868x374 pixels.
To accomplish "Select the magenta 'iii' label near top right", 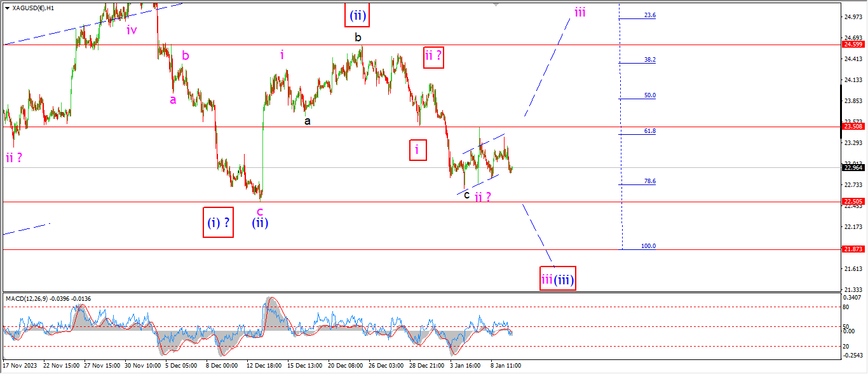I will click(x=580, y=13).
